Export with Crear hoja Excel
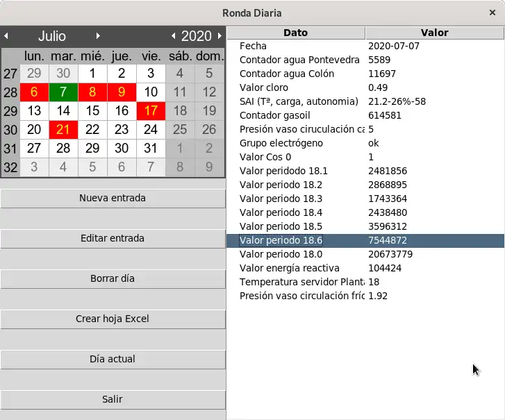This screenshot has height=420, width=505. click(113, 319)
